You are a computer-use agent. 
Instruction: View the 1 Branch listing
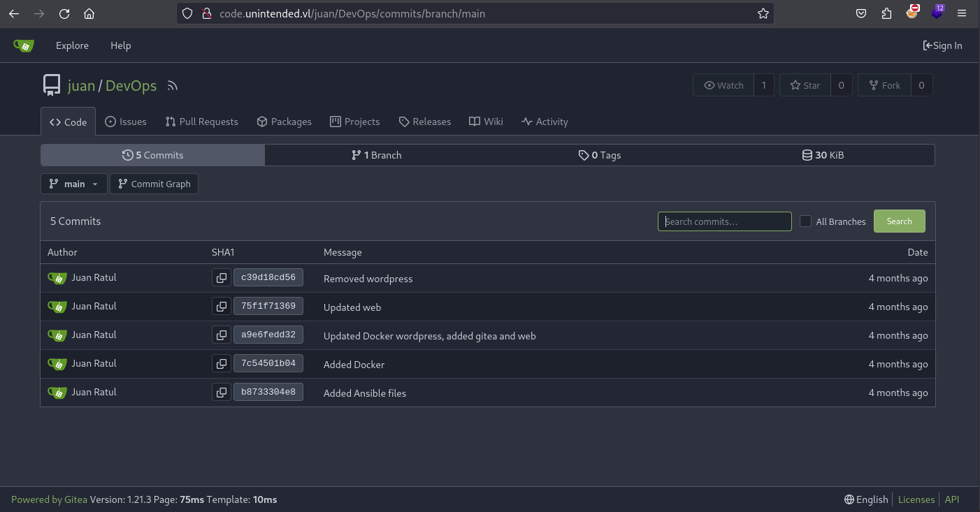click(376, 155)
